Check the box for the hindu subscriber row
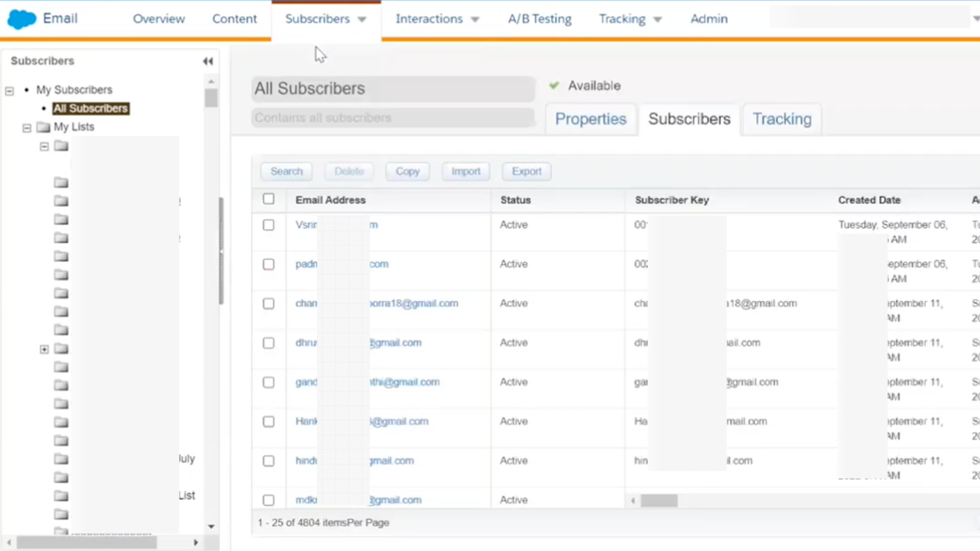980x551 pixels. click(268, 461)
